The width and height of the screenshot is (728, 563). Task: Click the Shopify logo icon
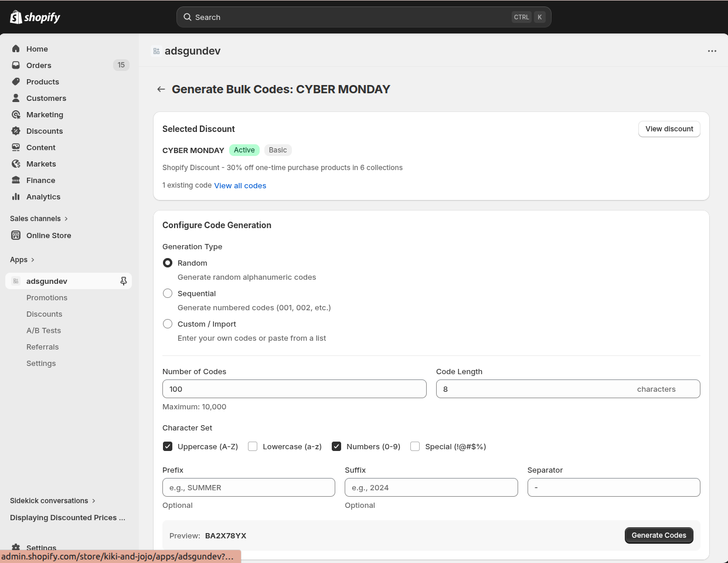[x=16, y=17]
